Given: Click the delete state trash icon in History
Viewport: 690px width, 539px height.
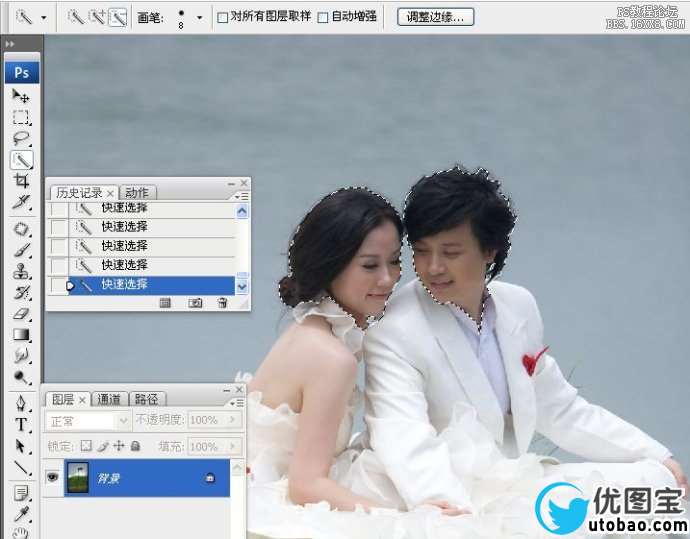Looking at the screenshot, I should pos(222,302).
